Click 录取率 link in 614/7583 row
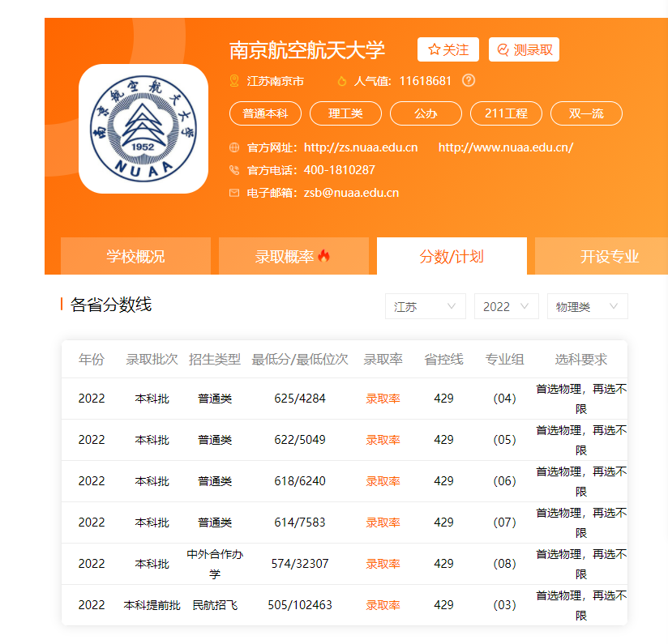The image size is (668, 644). (383, 522)
